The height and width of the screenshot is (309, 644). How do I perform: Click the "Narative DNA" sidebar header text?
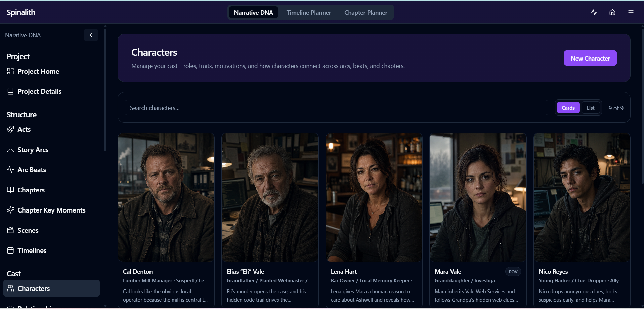[x=23, y=35]
